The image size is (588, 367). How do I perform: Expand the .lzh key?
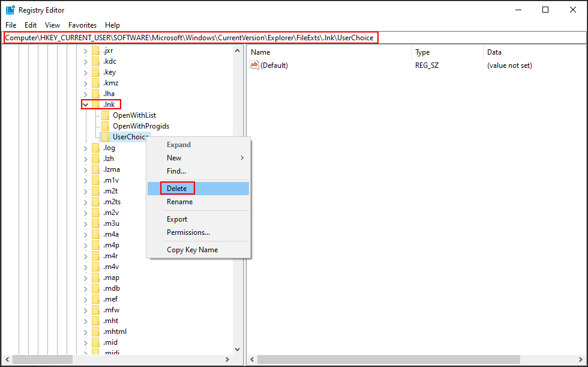click(x=85, y=159)
